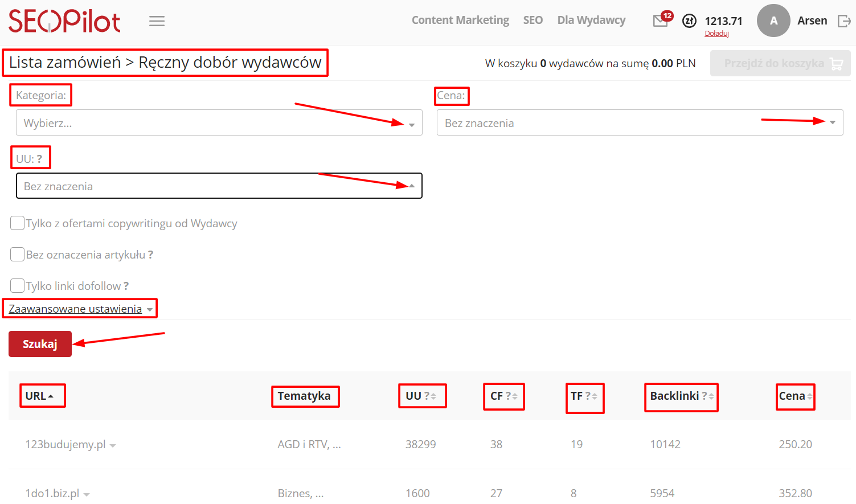Enable Tylko z ofertami copywritingu checkbox
The height and width of the screenshot is (504, 856).
pyautogui.click(x=18, y=223)
